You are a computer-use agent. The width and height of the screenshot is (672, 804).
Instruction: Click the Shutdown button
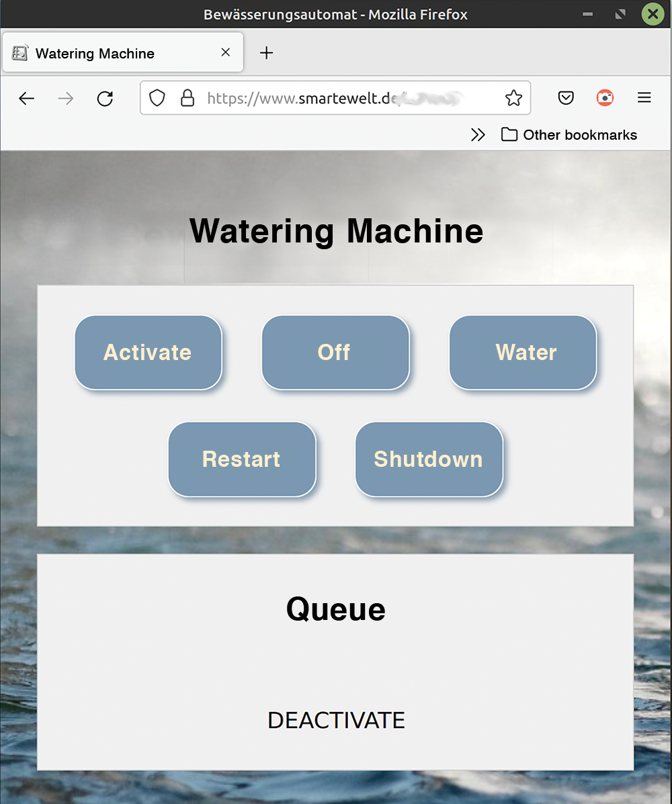coord(429,459)
